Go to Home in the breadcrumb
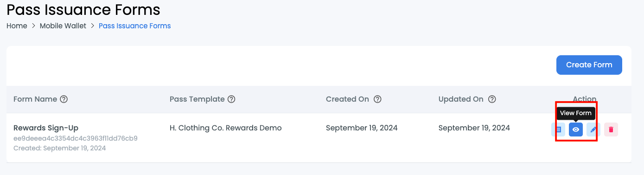Viewport: 644px width, 175px height. (17, 26)
